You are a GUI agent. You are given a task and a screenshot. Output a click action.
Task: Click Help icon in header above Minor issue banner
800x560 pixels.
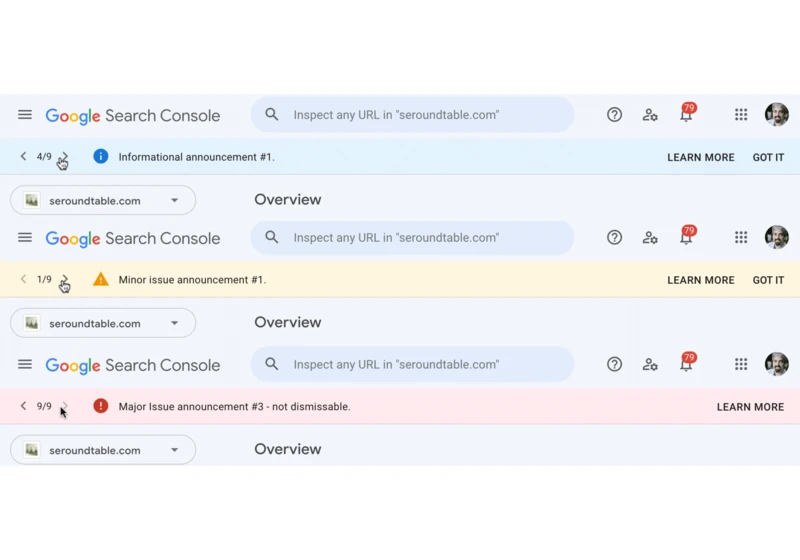[x=614, y=238]
